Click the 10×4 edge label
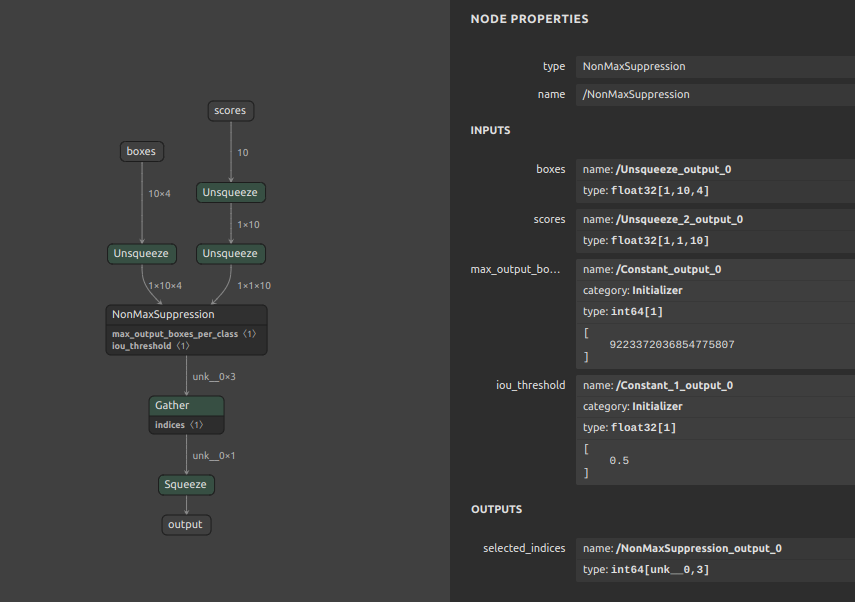This screenshot has height=602, width=855. point(159,194)
